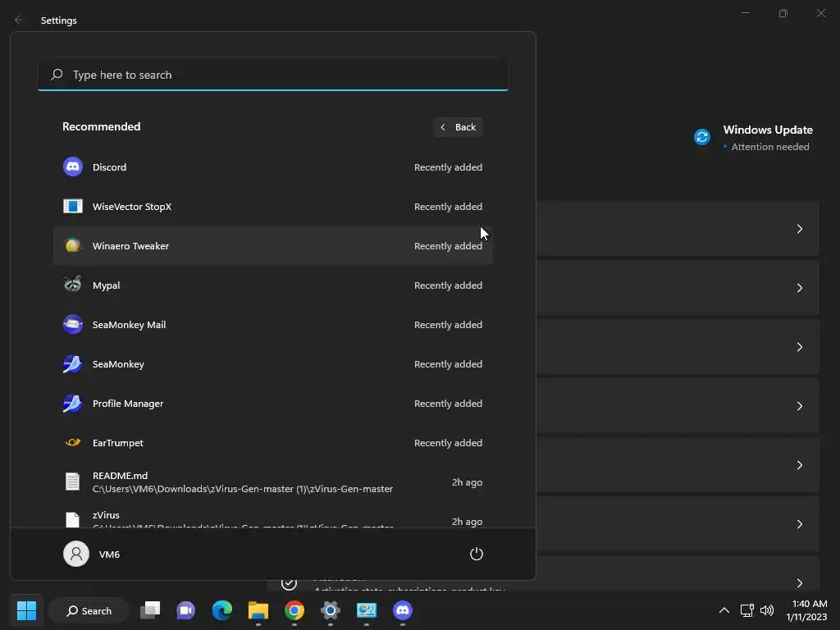Click 'SeaMonkey Mail' label

pyautogui.click(x=129, y=325)
